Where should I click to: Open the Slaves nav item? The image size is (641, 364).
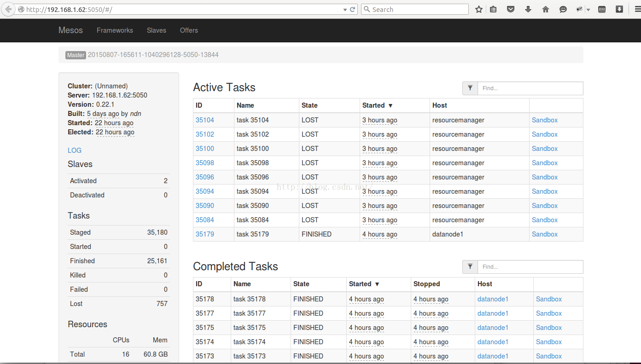pos(157,30)
